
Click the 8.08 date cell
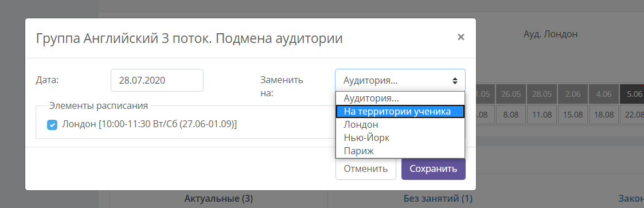tap(510, 115)
